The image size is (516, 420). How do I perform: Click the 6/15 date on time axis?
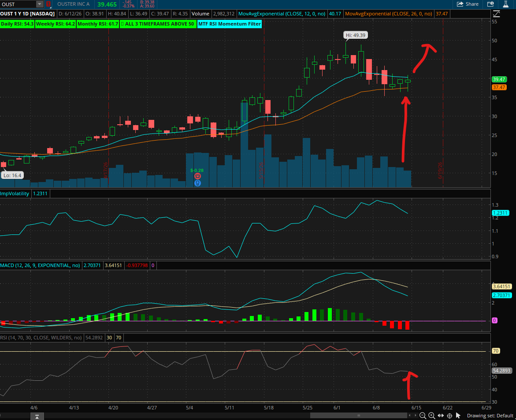tap(416, 408)
